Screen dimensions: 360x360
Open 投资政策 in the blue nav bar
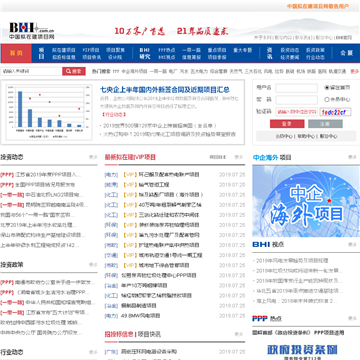pos(315,50)
